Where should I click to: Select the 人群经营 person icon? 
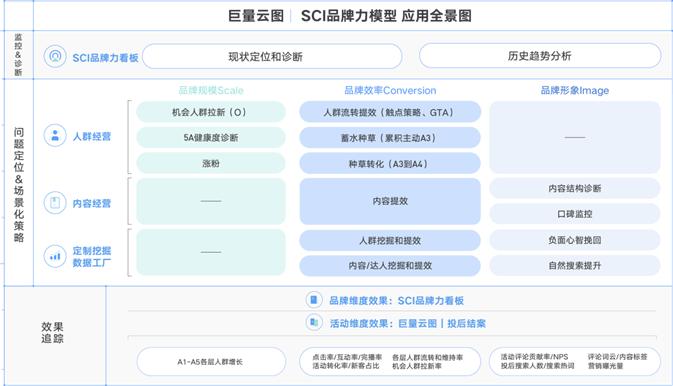[55, 136]
